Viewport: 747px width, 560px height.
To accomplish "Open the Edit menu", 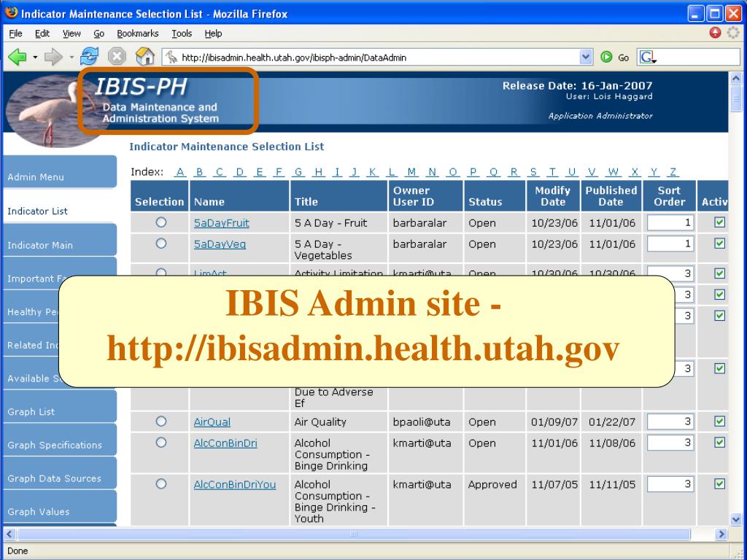I will [x=42, y=34].
